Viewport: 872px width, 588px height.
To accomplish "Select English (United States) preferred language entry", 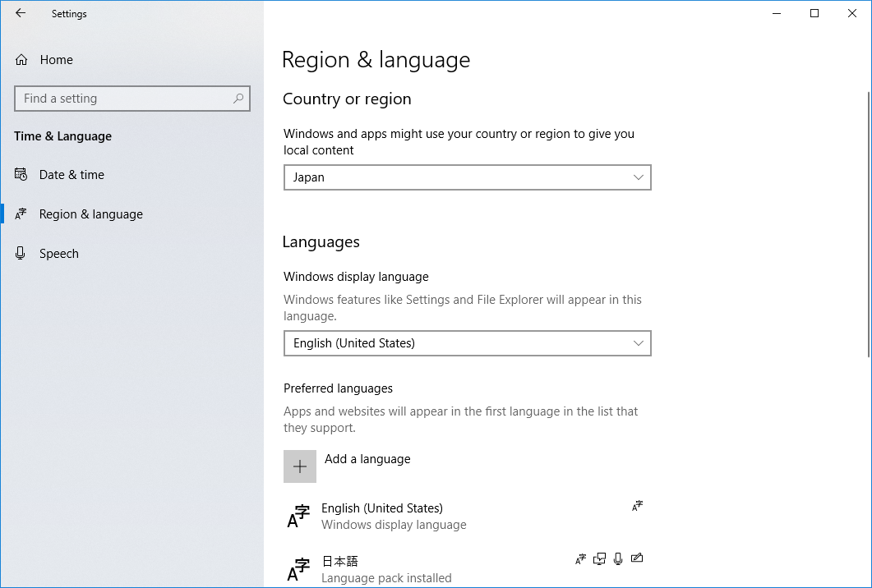I will point(467,516).
